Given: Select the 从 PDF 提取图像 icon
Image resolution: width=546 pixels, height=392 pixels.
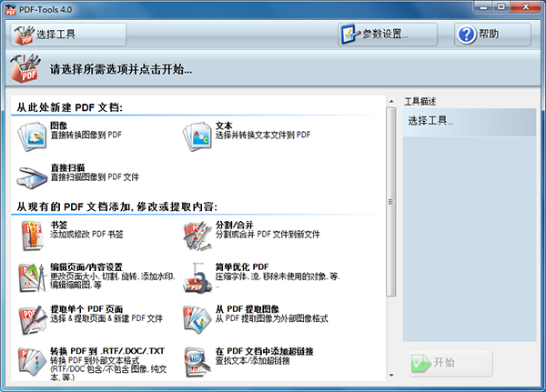Looking at the screenshot, I should click(x=197, y=320).
